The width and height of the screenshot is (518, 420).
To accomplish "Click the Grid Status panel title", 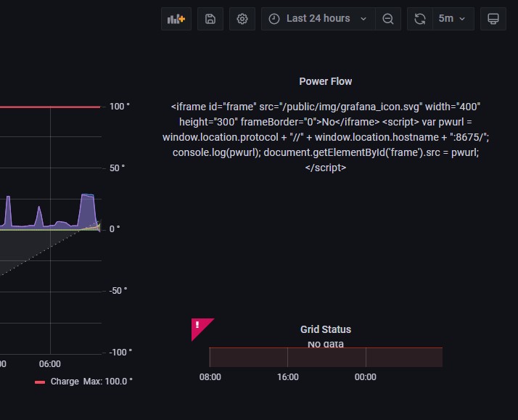I will click(x=326, y=329).
